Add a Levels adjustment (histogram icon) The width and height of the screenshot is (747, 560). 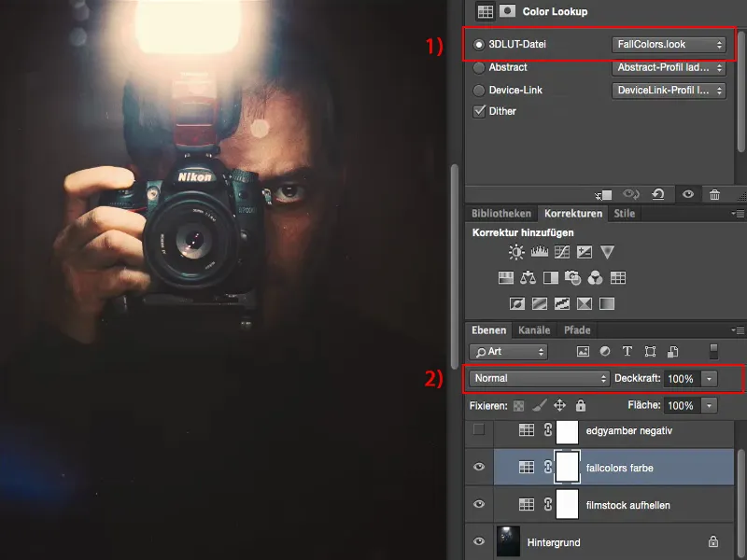pos(540,251)
